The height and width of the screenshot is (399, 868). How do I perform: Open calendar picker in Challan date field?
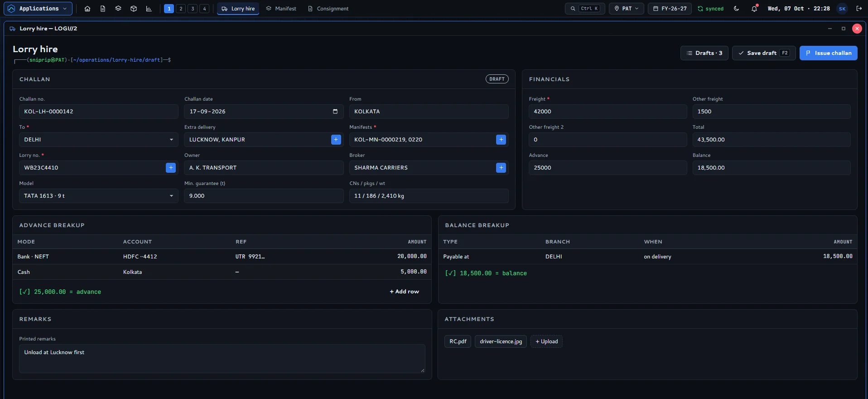click(335, 112)
